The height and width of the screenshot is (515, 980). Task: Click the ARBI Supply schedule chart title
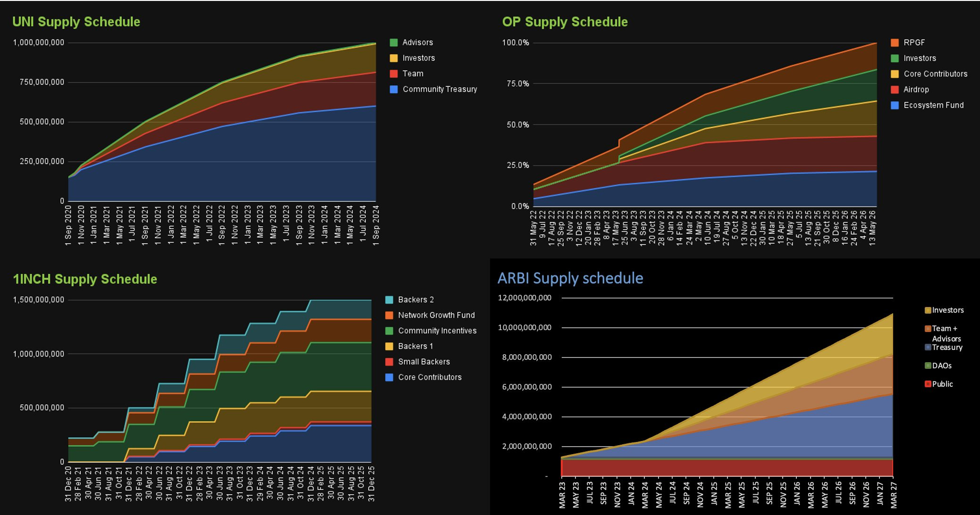point(570,278)
